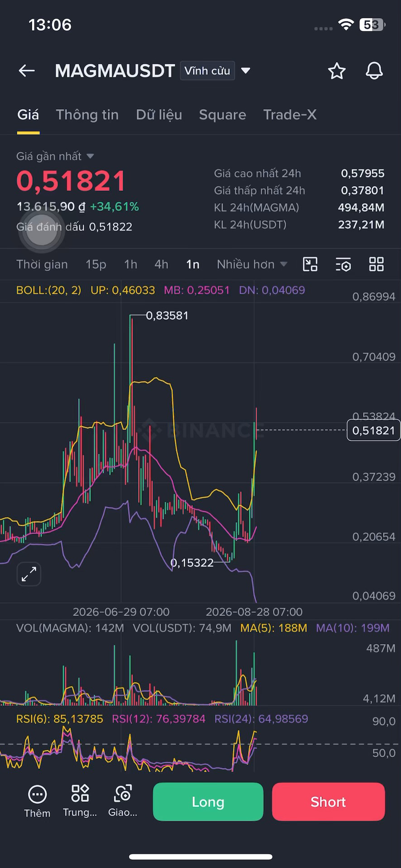Go back with the left arrow icon
Viewport: 401px width, 868px height.
pos(27,71)
